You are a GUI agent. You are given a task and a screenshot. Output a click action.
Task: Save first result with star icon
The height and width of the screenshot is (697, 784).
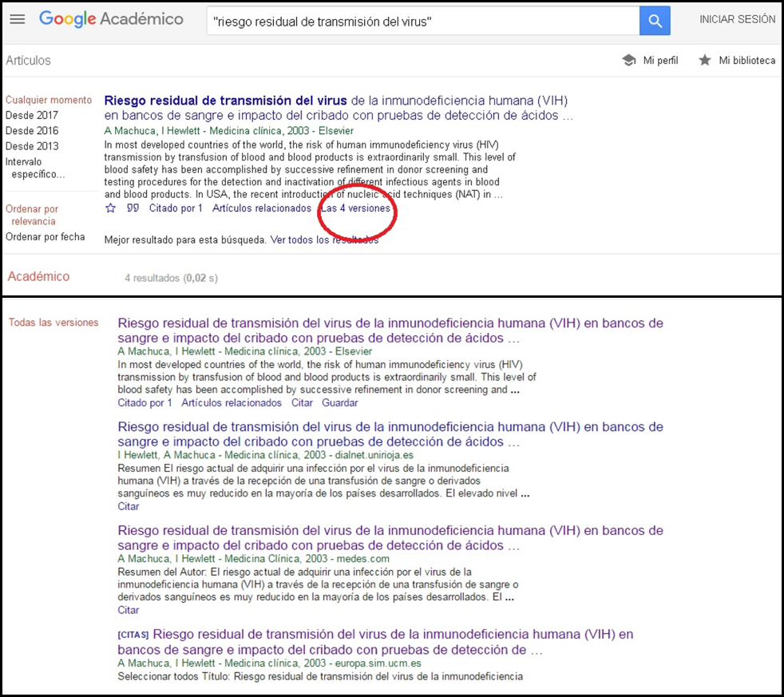111,208
